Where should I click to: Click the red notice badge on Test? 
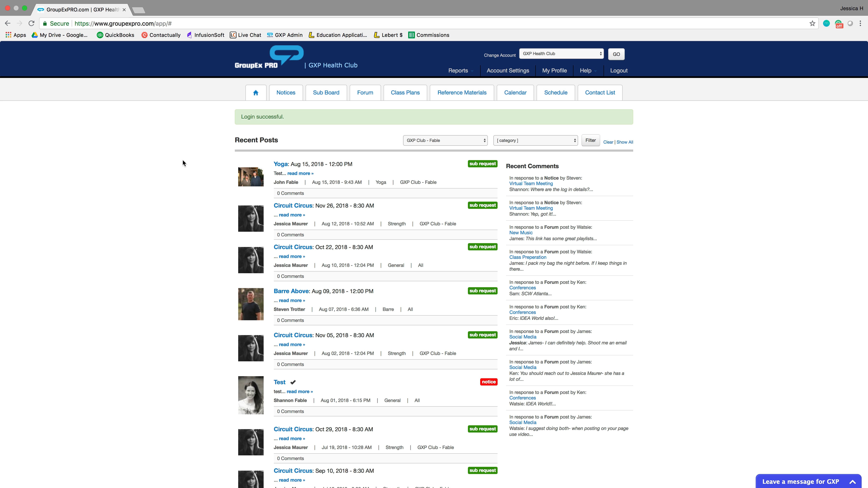coord(489,382)
